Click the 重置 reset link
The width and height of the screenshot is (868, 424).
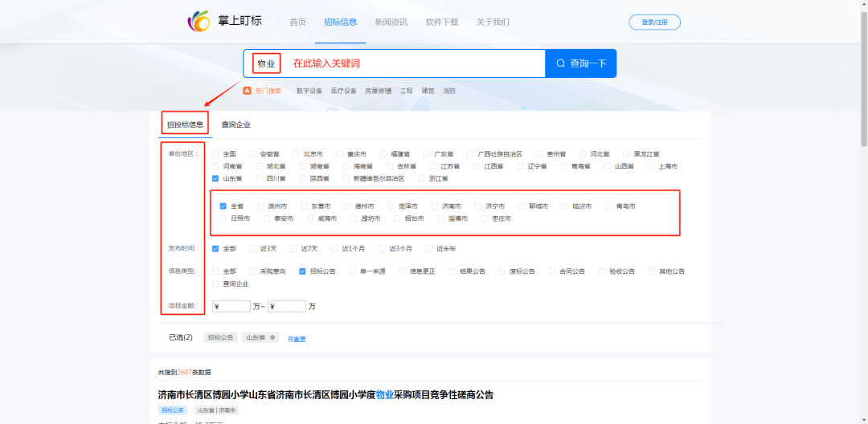(x=297, y=339)
